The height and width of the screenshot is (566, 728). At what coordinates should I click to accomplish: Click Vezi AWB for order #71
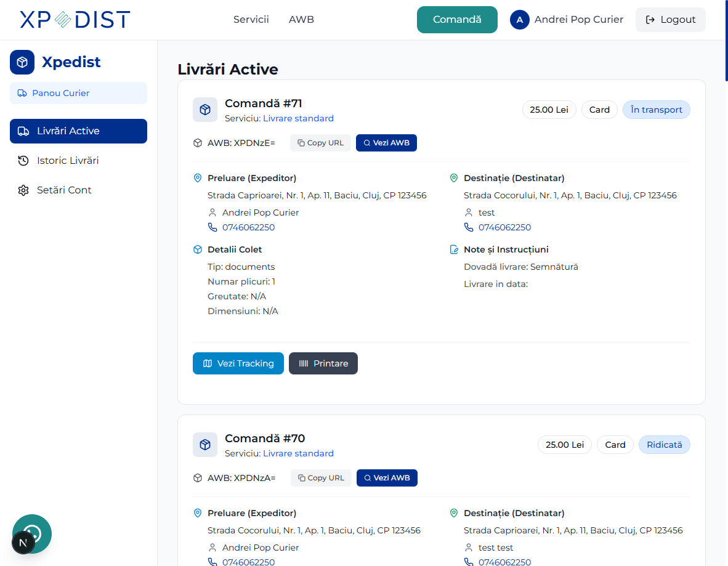pos(386,143)
